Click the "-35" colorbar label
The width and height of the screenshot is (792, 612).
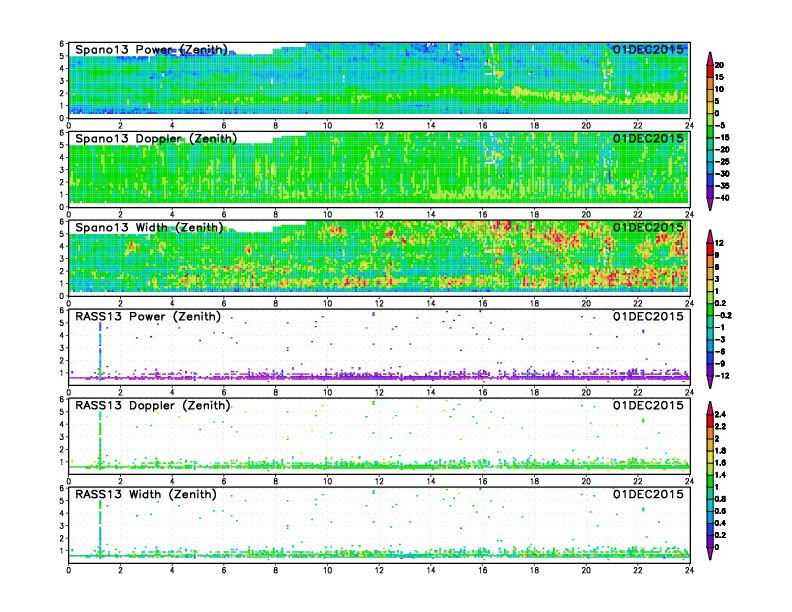[722, 186]
